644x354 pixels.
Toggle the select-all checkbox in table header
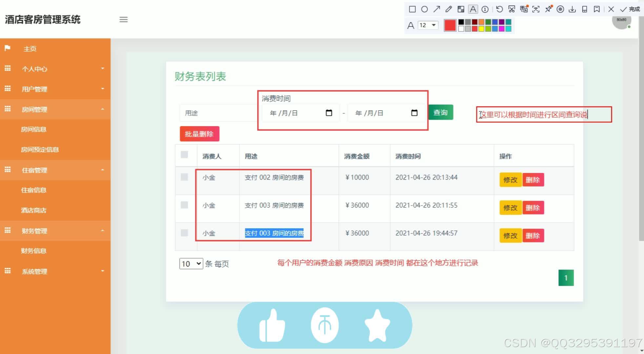pos(184,155)
